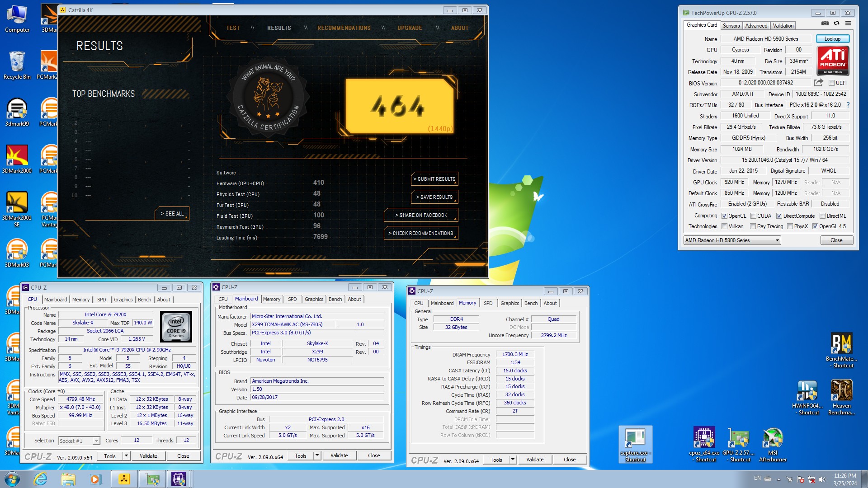Toggle Vulkan checkbox
868x488 pixels.
[725, 226]
